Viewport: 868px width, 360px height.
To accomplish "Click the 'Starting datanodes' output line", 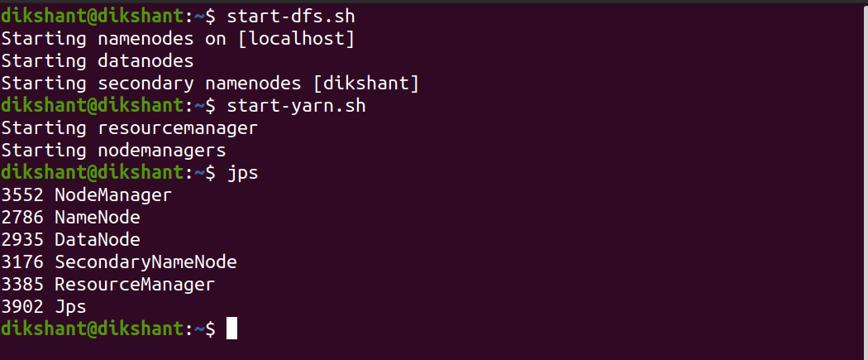I will [x=97, y=60].
